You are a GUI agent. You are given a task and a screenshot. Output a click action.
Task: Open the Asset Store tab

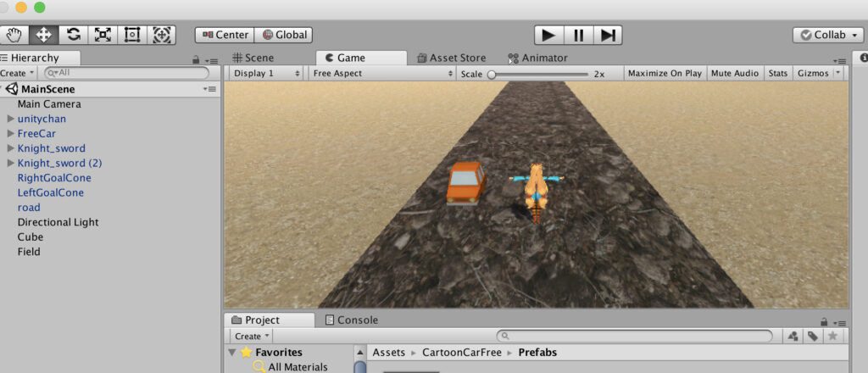point(451,58)
